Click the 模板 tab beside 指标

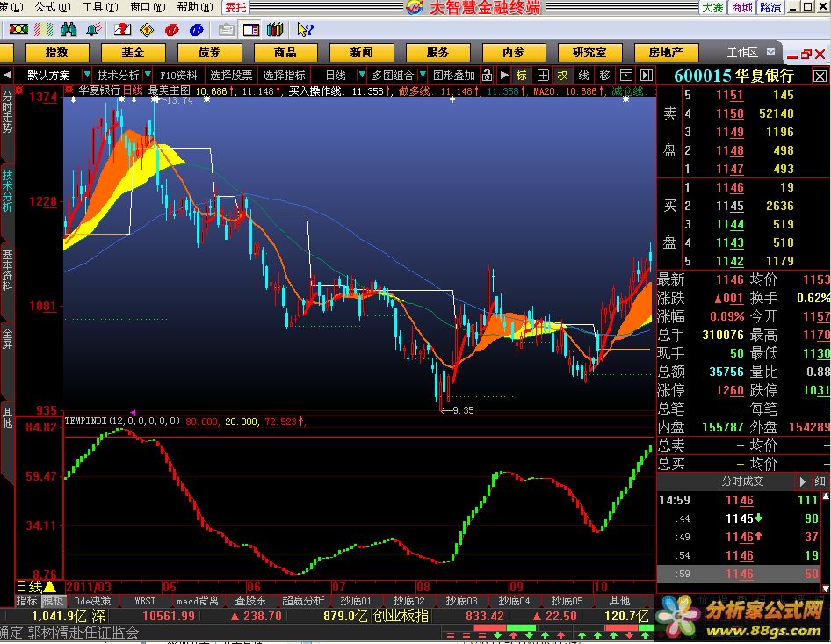[53, 601]
